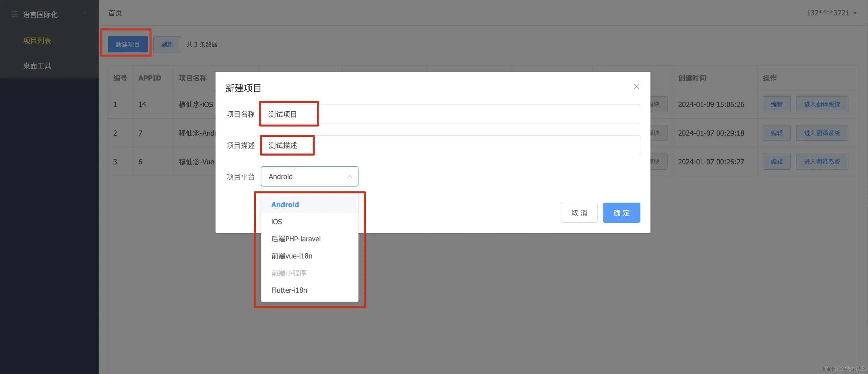Click 编辑 for the 穆仙念-iOS row

pos(776,104)
